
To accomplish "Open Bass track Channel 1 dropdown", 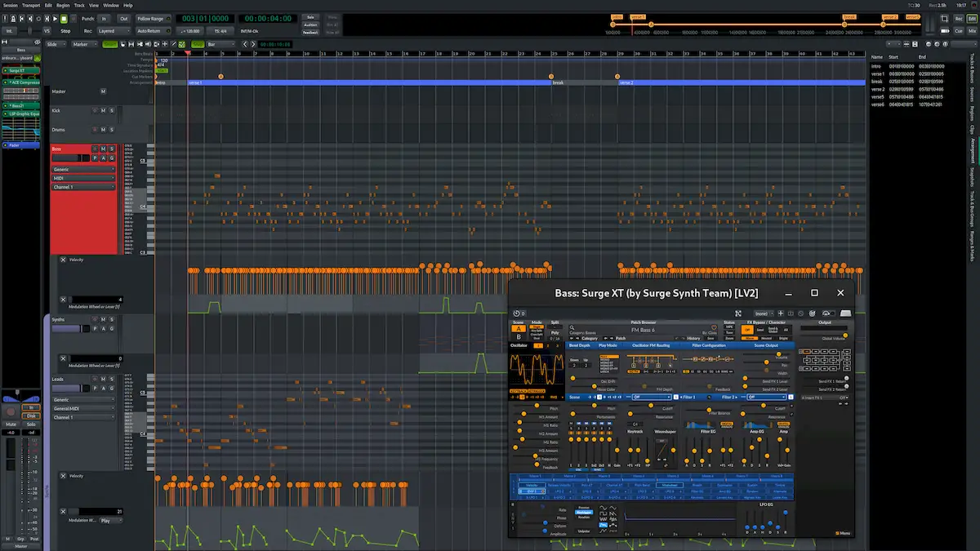I will [x=84, y=187].
